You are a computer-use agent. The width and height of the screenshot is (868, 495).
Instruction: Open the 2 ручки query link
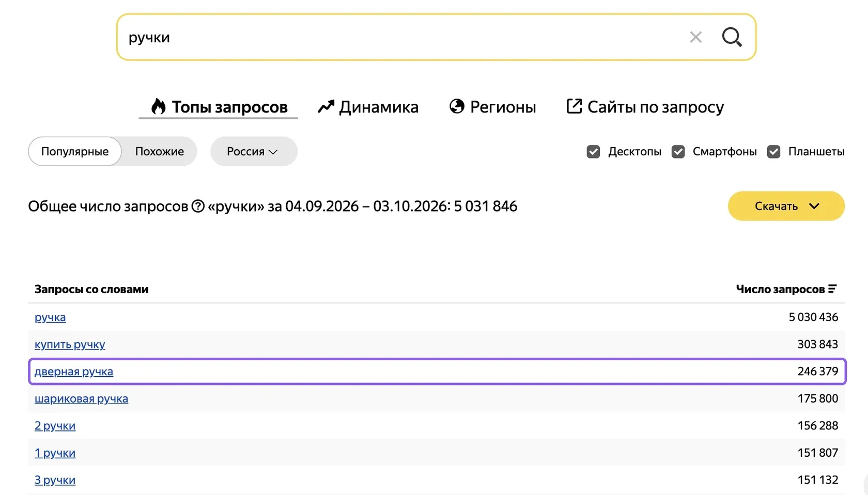click(x=55, y=426)
